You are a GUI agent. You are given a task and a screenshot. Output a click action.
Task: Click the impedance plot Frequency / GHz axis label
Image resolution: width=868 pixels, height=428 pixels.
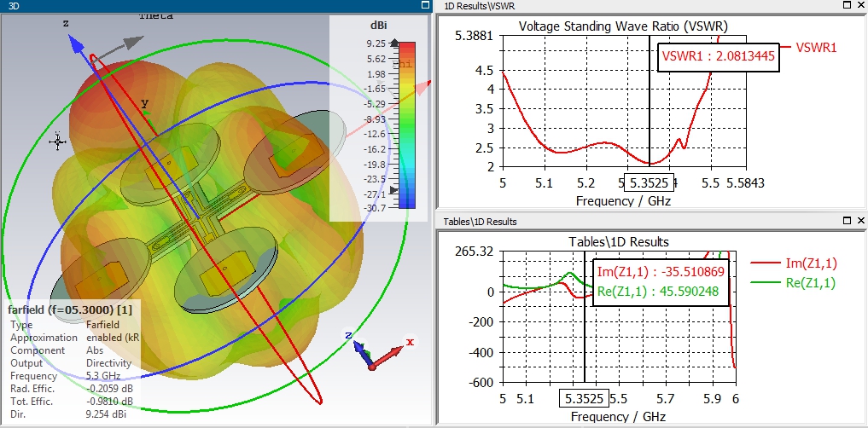click(618, 416)
